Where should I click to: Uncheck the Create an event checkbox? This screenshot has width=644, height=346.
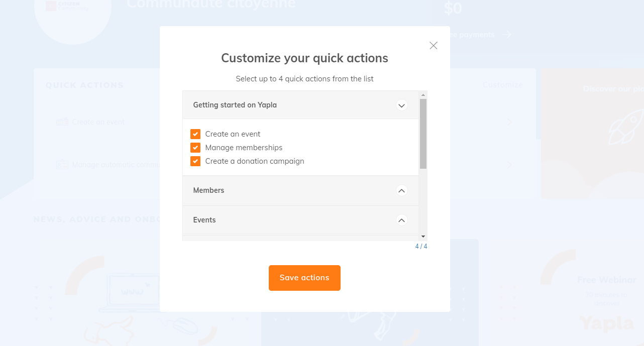195,134
